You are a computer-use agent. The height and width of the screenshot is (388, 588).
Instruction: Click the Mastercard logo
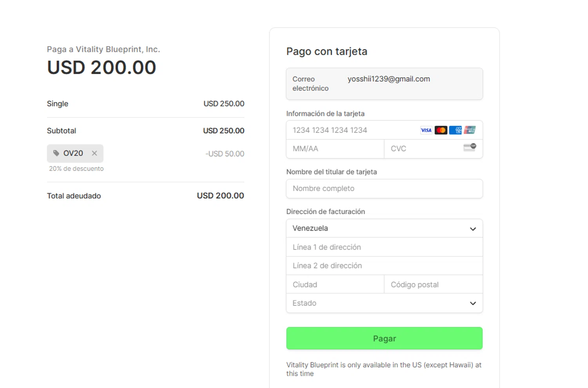(x=441, y=130)
